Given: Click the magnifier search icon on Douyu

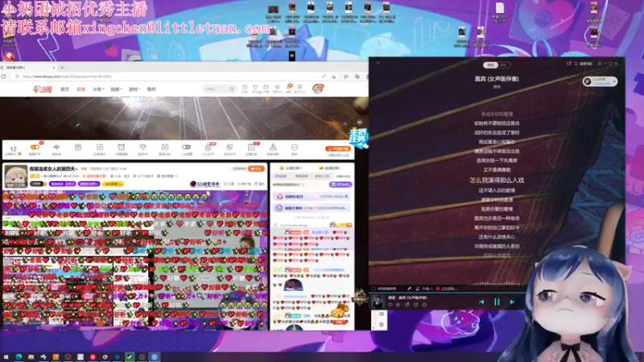Looking at the screenshot, I should [x=232, y=89].
